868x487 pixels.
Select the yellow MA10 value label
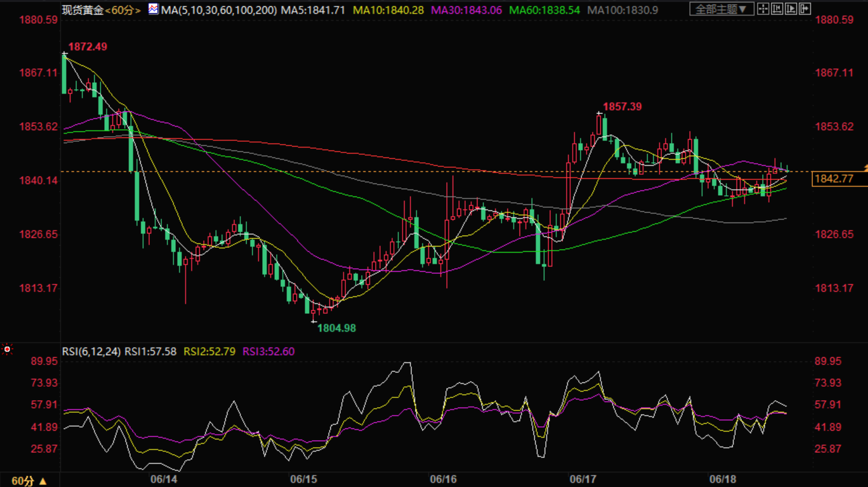pyautogui.click(x=388, y=10)
